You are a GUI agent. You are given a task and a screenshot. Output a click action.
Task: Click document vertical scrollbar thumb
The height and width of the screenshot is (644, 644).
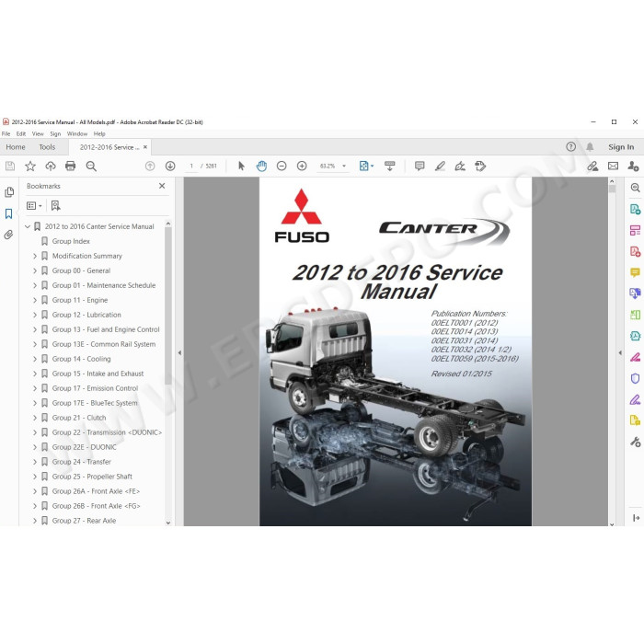[612, 189]
